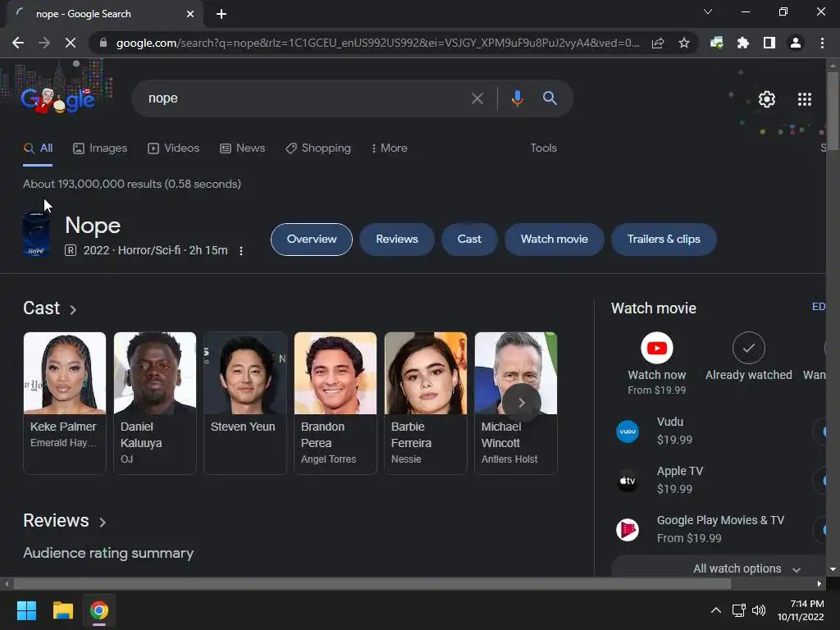
Task: Expand the Reviews section arrow
Action: [103, 522]
